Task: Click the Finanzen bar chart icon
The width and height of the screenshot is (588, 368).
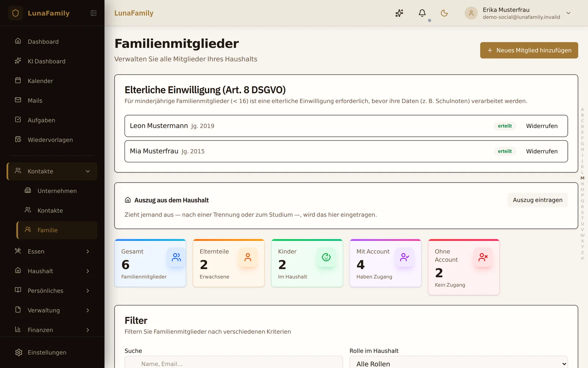Action: coord(18,329)
